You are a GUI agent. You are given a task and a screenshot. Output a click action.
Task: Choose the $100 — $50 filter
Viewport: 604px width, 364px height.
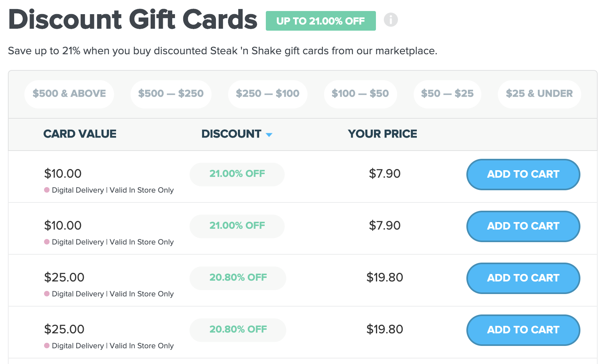pyautogui.click(x=360, y=94)
